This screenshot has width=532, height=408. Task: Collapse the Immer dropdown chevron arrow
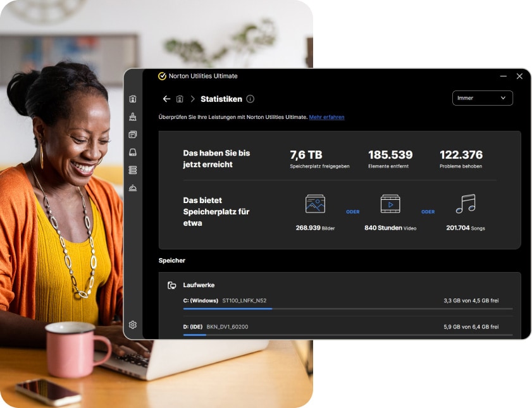[504, 98]
